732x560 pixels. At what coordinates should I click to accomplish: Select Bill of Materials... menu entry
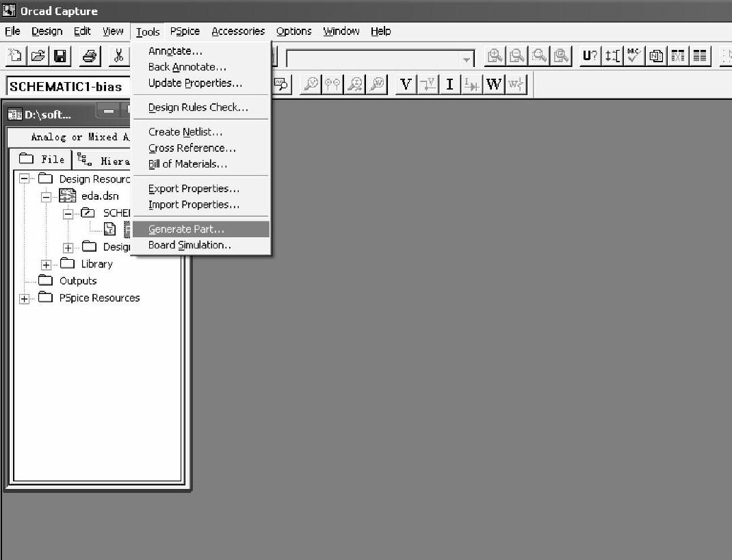(x=201, y=164)
